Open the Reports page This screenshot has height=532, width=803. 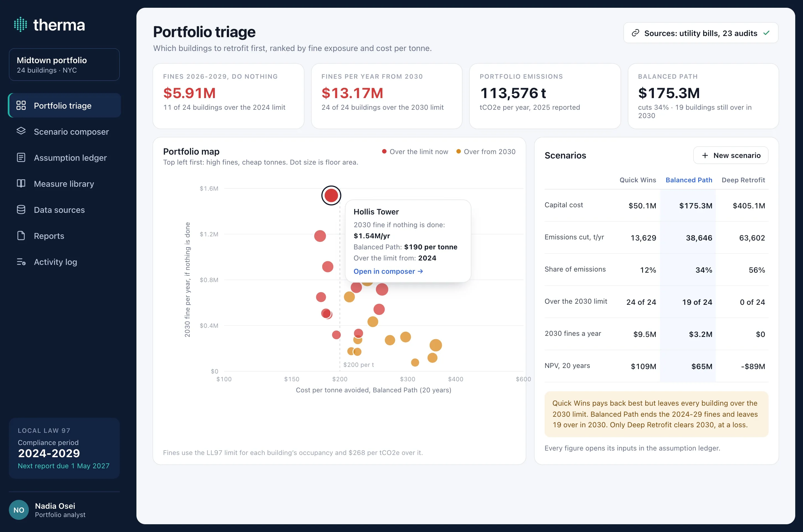click(x=64, y=236)
